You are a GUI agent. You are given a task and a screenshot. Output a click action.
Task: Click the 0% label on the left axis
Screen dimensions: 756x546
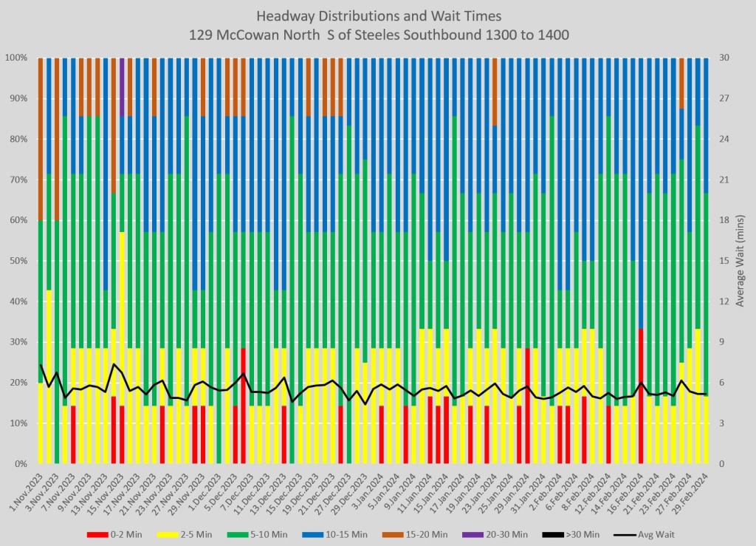pyautogui.click(x=21, y=464)
